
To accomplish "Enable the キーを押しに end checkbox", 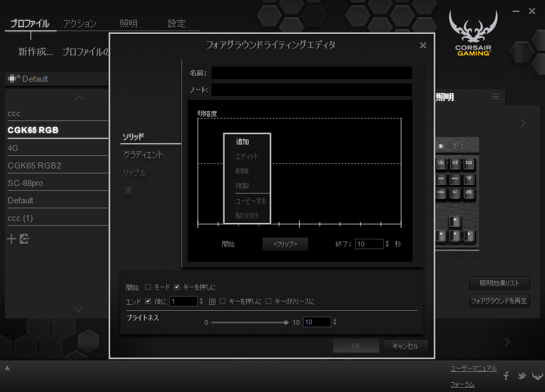I will pyautogui.click(x=223, y=301).
